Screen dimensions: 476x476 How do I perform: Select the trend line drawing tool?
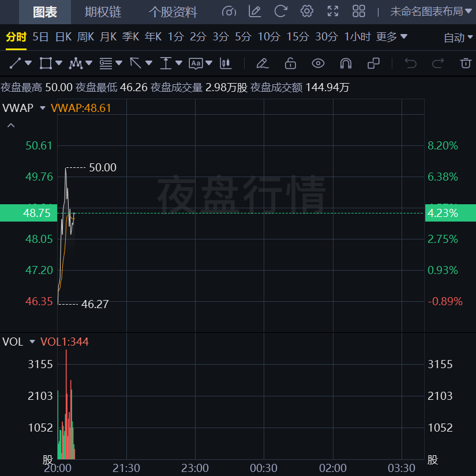pyautogui.click(x=16, y=63)
